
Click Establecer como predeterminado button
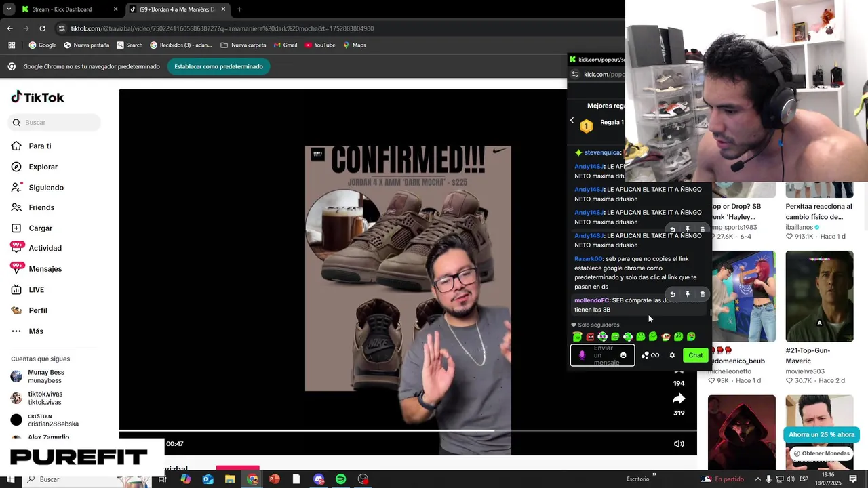[x=218, y=66]
